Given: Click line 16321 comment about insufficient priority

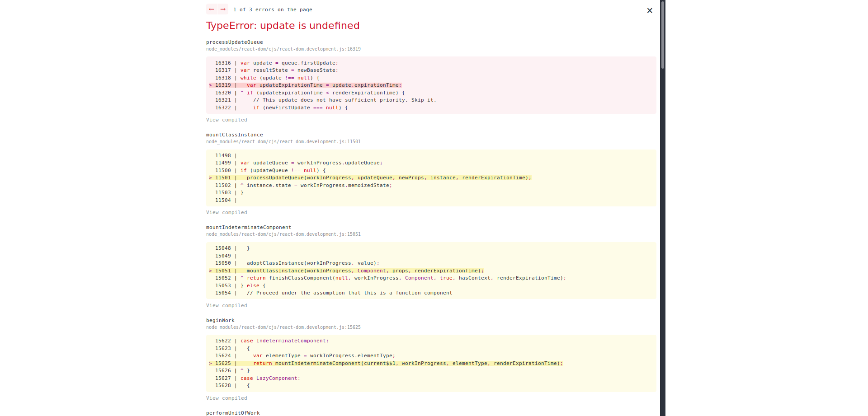Looking at the screenshot, I should (x=325, y=100).
